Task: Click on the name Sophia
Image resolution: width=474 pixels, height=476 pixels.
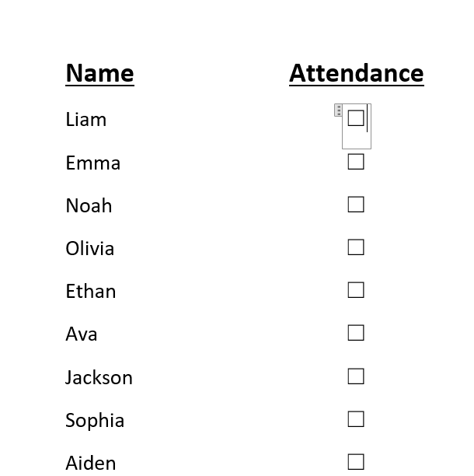Action: pyautogui.click(x=95, y=421)
